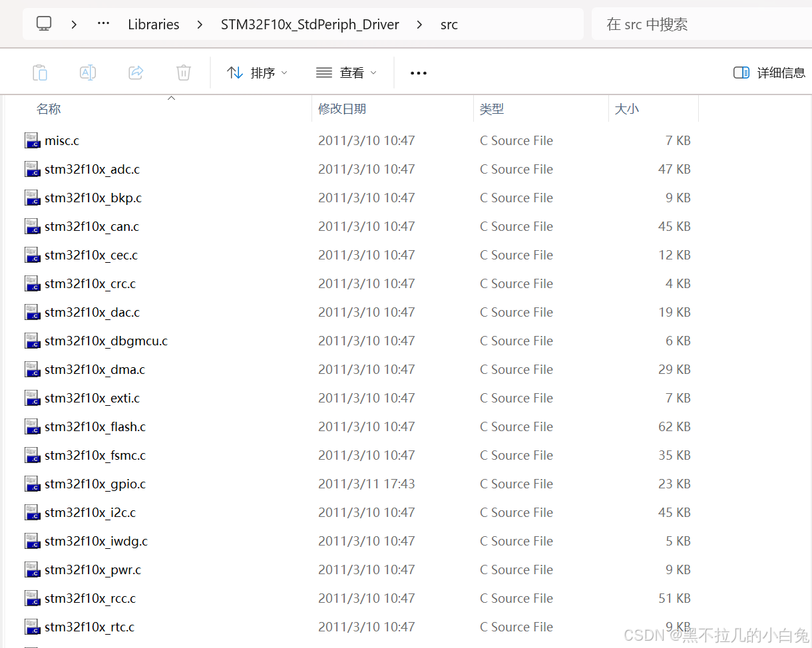Click the rename icon in toolbar

88,73
